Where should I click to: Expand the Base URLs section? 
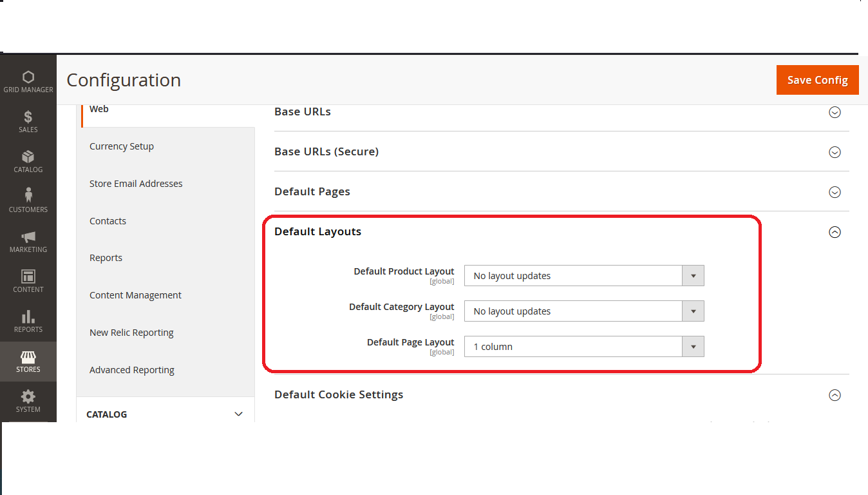(x=835, y=112)
